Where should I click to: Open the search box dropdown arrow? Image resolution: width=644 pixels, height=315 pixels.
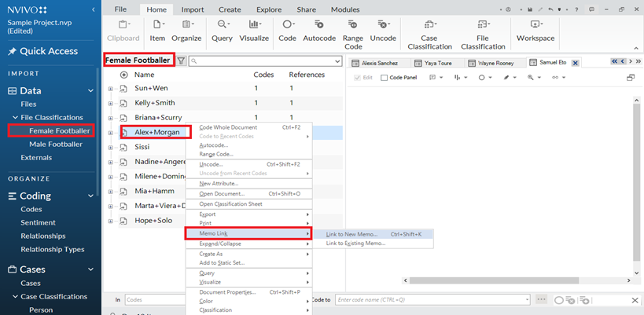338,61
